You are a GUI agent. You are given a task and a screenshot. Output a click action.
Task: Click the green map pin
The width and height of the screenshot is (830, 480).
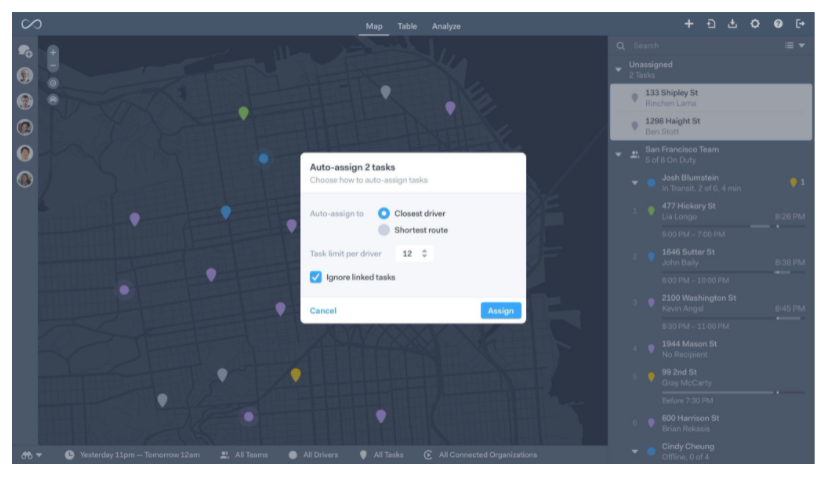click(243, 113)
